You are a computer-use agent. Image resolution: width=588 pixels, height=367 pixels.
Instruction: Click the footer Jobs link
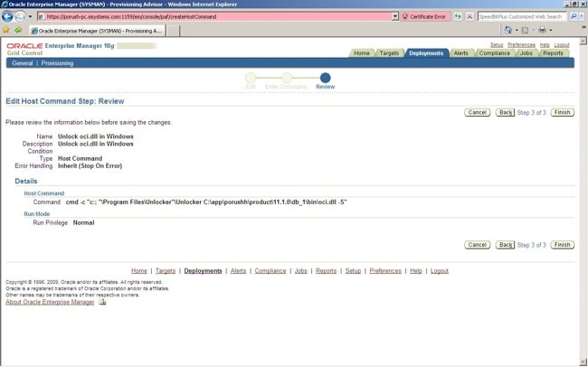300,270
